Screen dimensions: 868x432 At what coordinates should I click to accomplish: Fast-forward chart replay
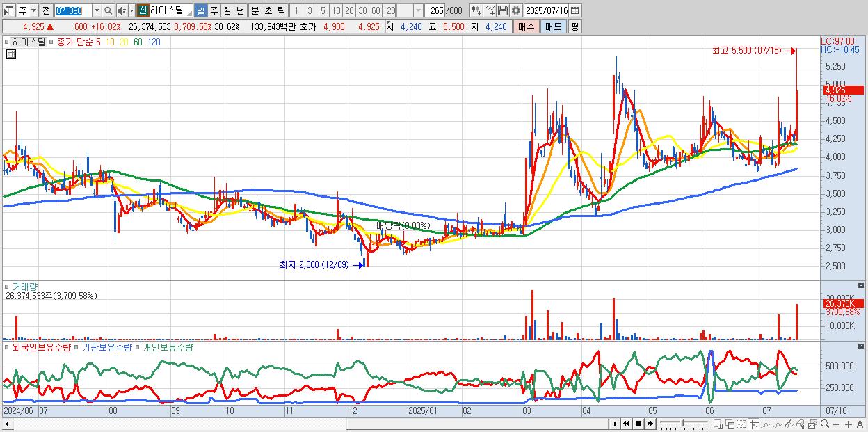pyautogui.click(x=650, y=424)
